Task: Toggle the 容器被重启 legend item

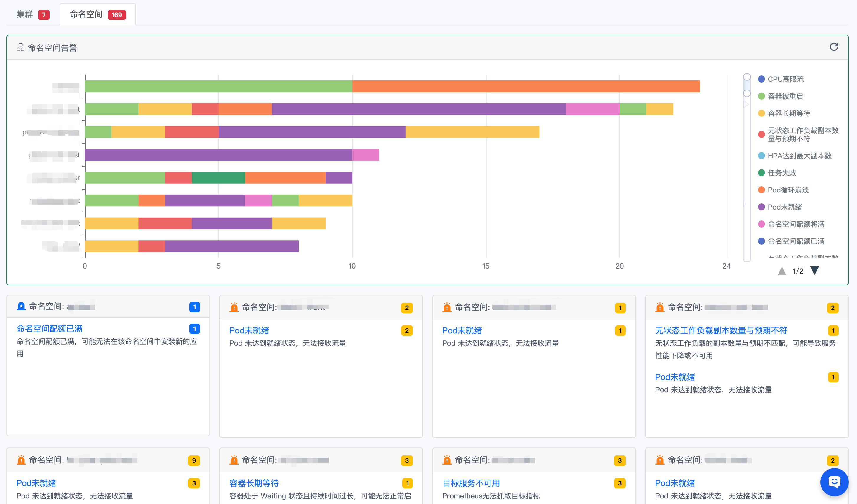Action: click(x=785, y=96)
